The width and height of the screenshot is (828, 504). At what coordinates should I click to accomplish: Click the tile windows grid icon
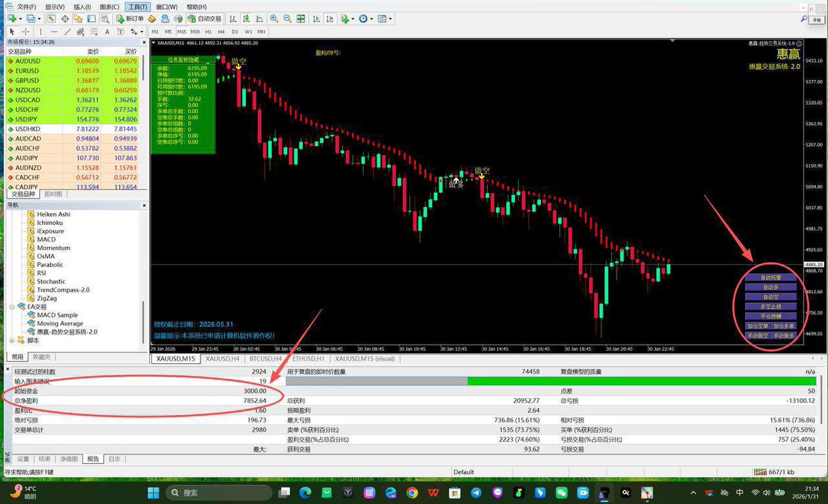point(301,19)
